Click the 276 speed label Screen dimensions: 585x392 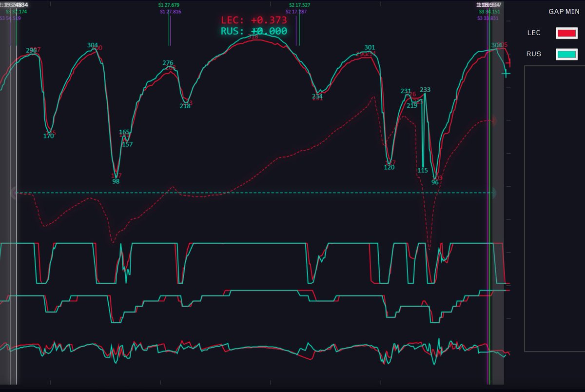(168, 63)
